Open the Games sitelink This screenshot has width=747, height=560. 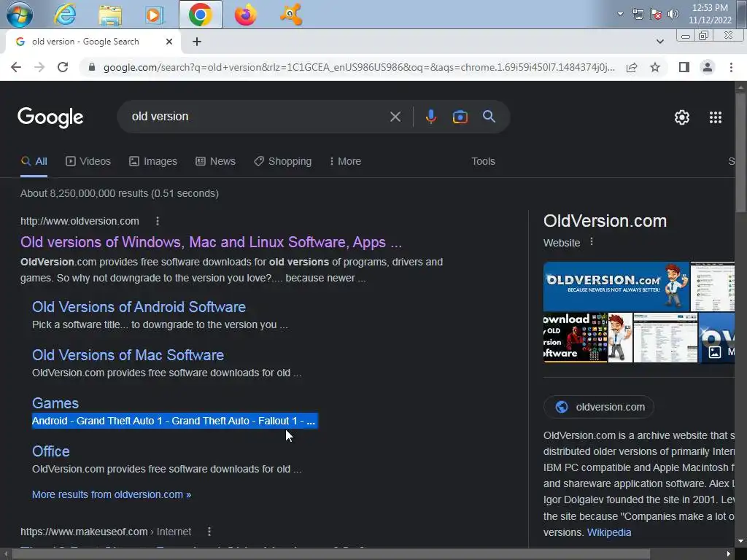[55, 403]
